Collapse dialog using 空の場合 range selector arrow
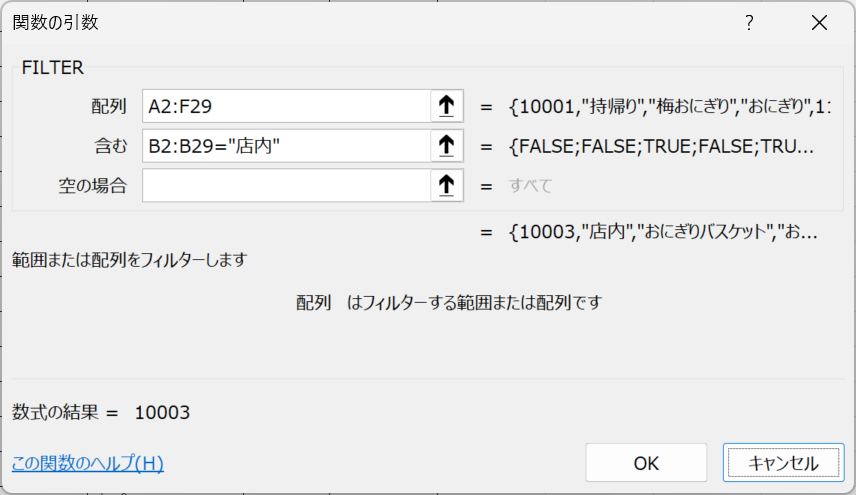 point(447,186)
